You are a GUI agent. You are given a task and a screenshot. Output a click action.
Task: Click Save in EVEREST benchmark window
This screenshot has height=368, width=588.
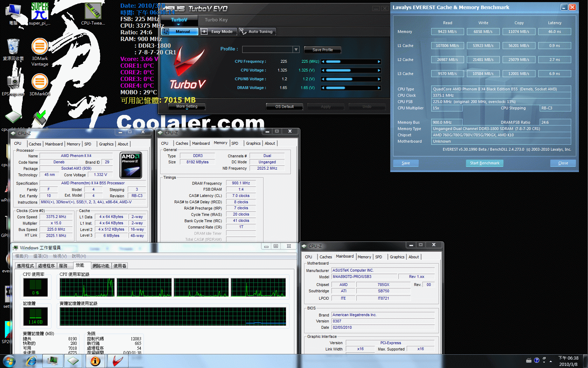pos(406,163)
